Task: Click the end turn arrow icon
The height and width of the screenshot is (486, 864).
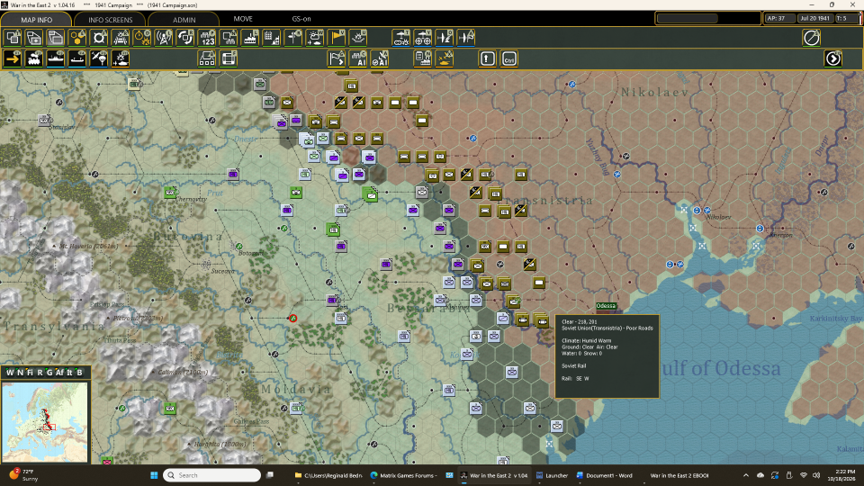Action: (x=833, y=58)
